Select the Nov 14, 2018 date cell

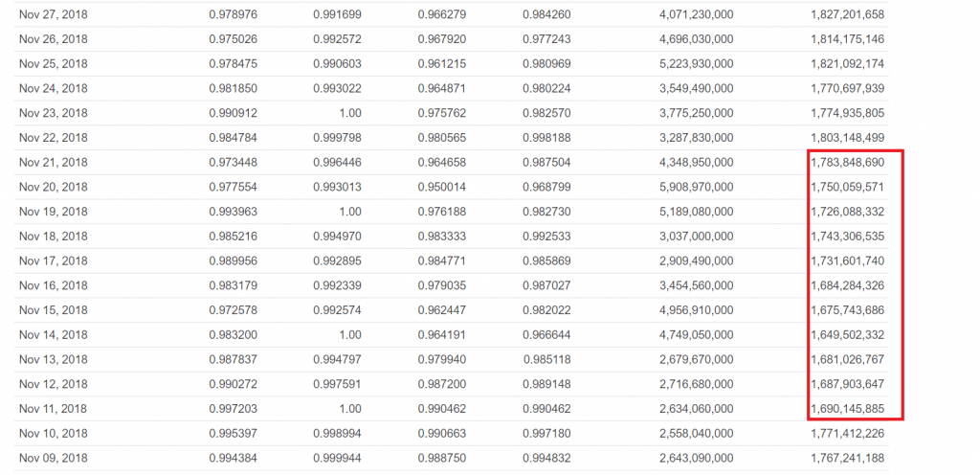53,335
